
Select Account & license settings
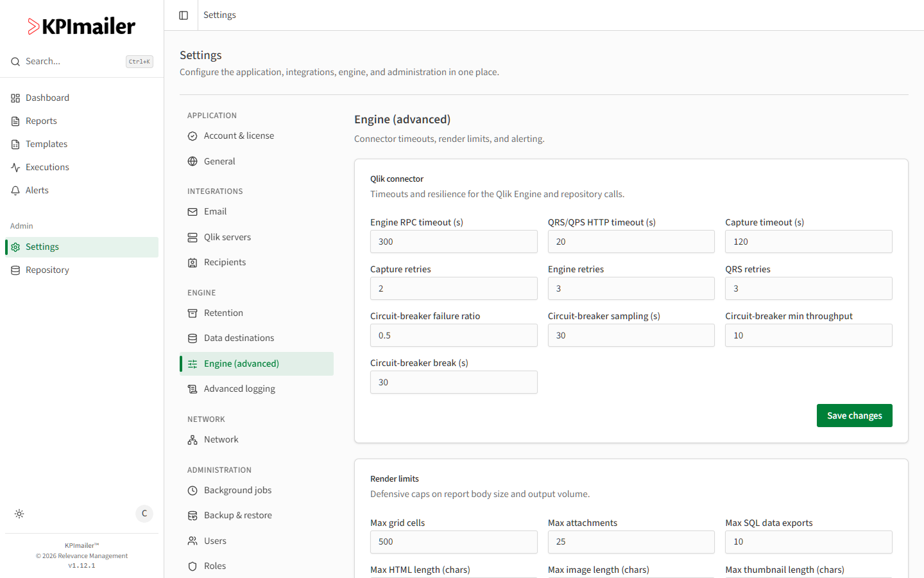coord(257,136)
